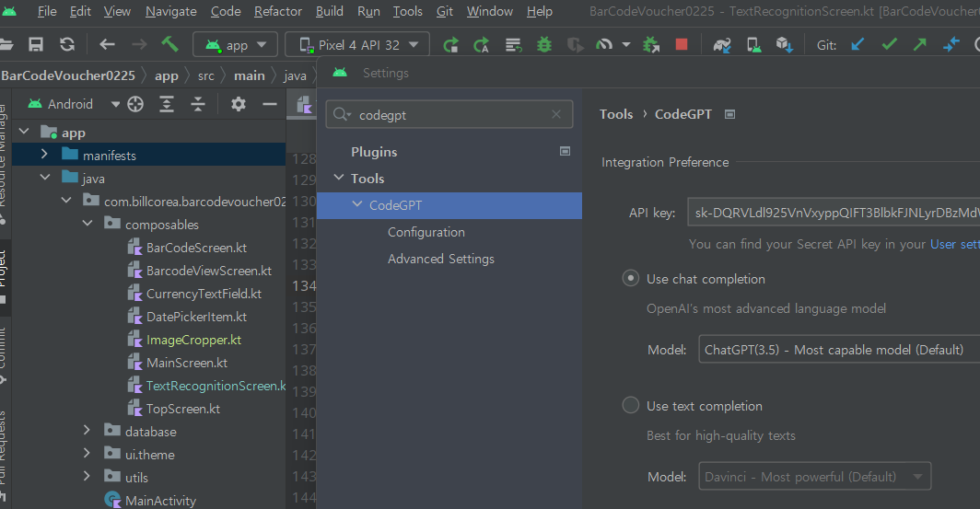Click the src breadcrumb
This screenshot has width=980, height=509.
[x=206, y=76]
